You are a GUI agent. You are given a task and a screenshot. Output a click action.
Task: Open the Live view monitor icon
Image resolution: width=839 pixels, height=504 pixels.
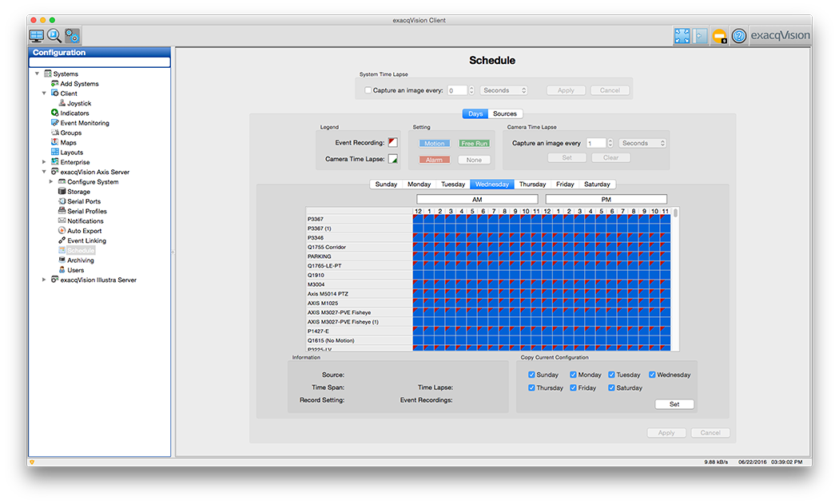37,35
